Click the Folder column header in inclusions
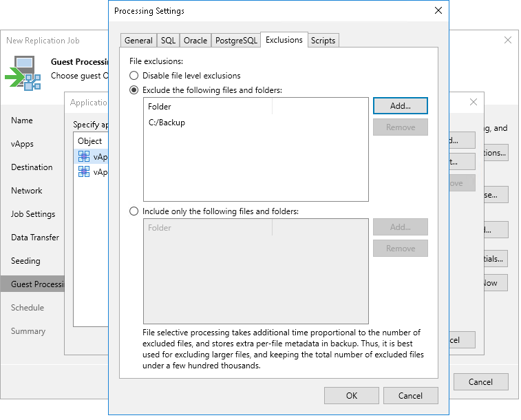This screenshot has width=521, height=420. click(208, 228)
